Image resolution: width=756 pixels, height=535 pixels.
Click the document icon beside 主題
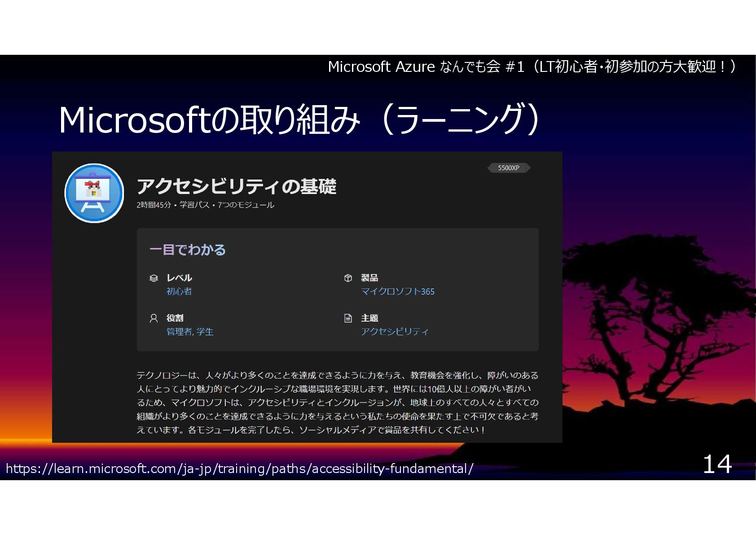pos(348,318)
